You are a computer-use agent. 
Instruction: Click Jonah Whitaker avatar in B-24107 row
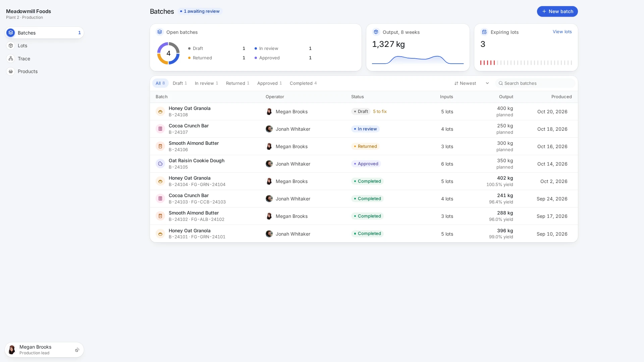tap(269, 129)
